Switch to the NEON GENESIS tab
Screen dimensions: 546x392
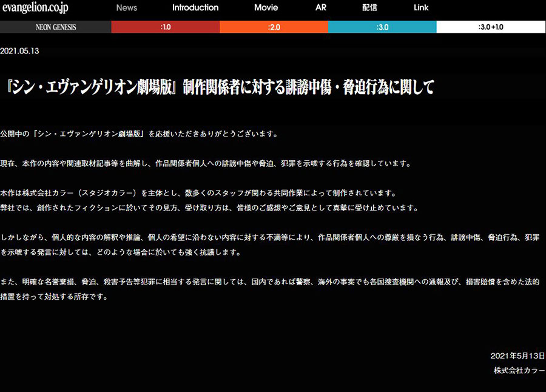(55, 27)
